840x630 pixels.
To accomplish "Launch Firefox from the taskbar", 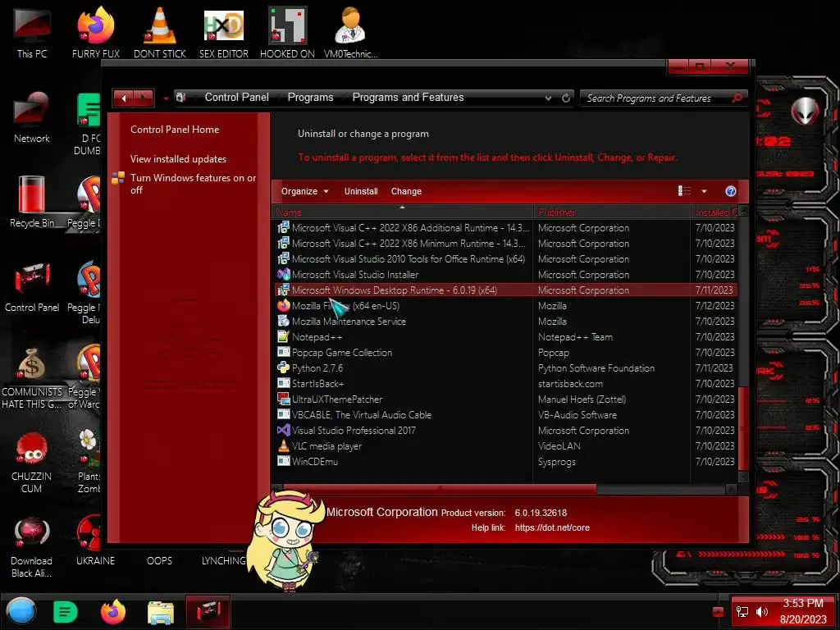I will (113, 611).
